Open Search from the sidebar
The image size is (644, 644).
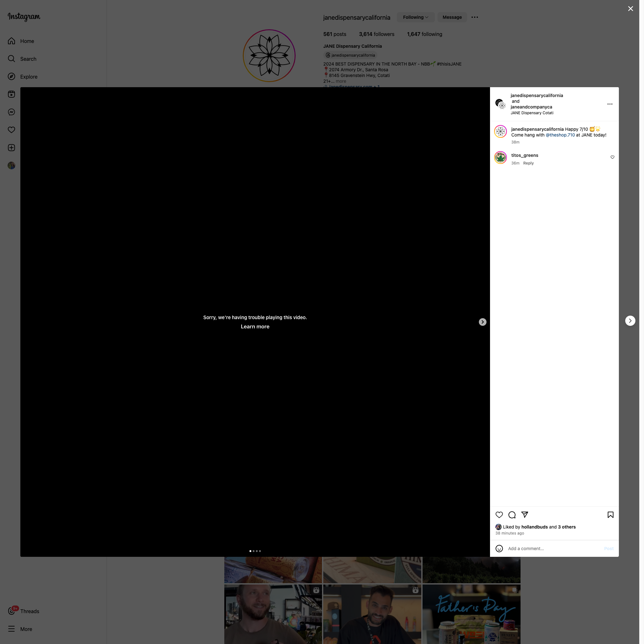coord(22,59)
